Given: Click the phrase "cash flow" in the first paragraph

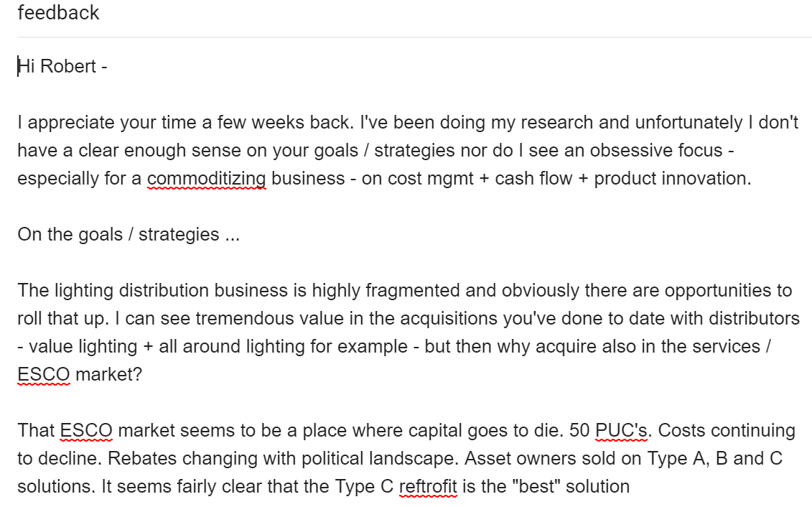Looking at the screenshot, I should [533, 178].
